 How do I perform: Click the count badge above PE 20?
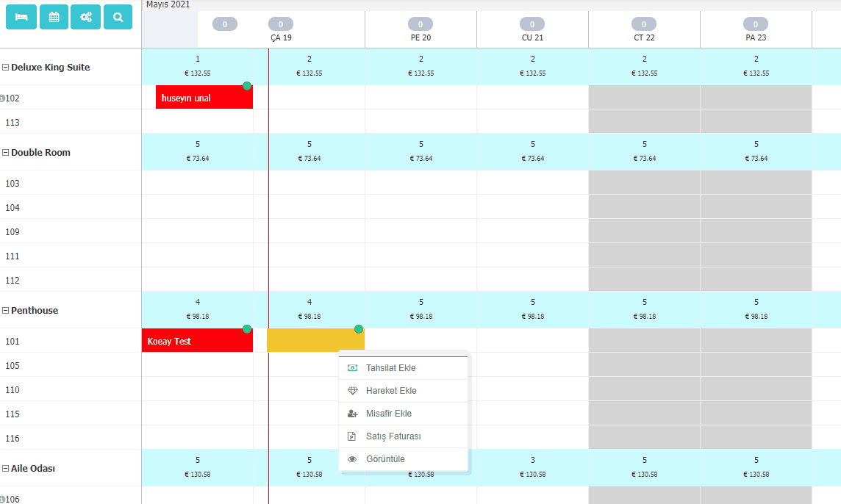pyautogui.click(x=420, y=24)
